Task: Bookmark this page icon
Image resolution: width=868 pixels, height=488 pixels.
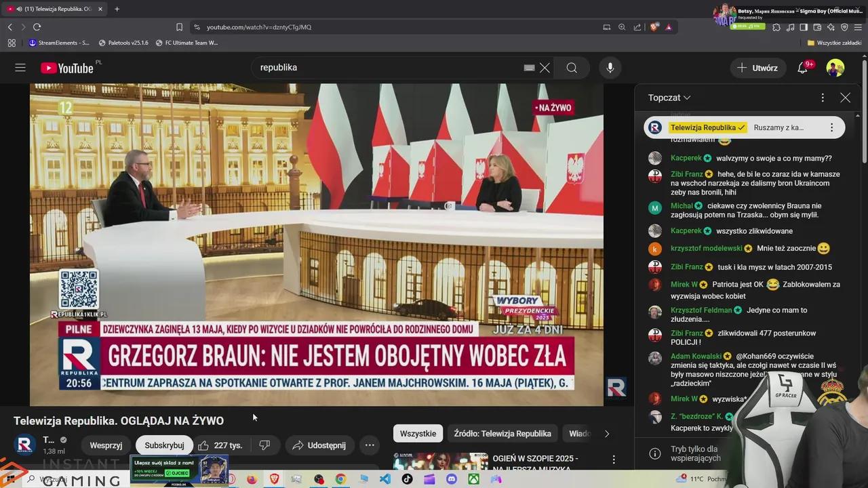Action: coord(179,27)
